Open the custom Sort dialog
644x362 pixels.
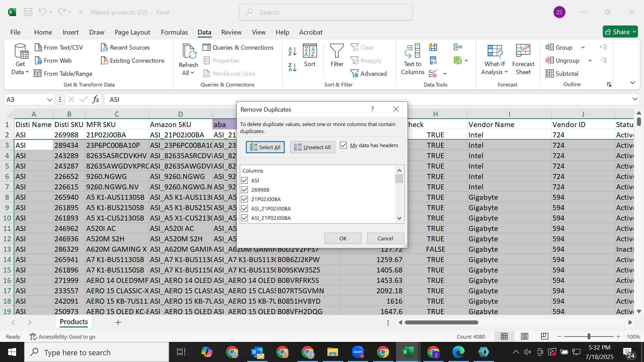[x=310, y=55]
